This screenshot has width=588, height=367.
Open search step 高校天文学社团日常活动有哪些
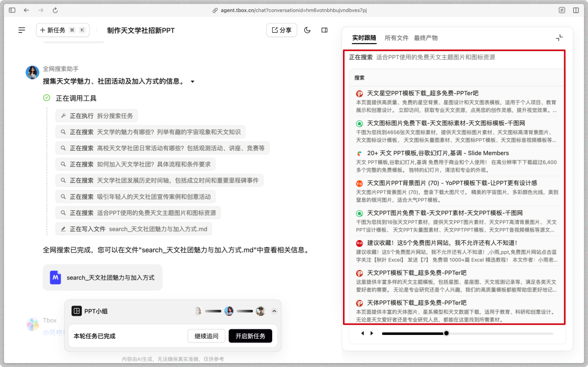pos(162,148)
